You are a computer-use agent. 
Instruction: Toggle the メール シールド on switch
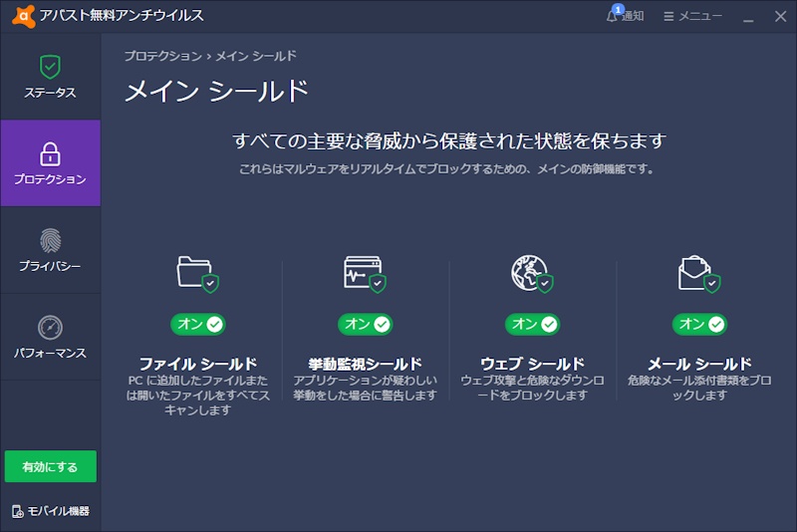point(700,324)
